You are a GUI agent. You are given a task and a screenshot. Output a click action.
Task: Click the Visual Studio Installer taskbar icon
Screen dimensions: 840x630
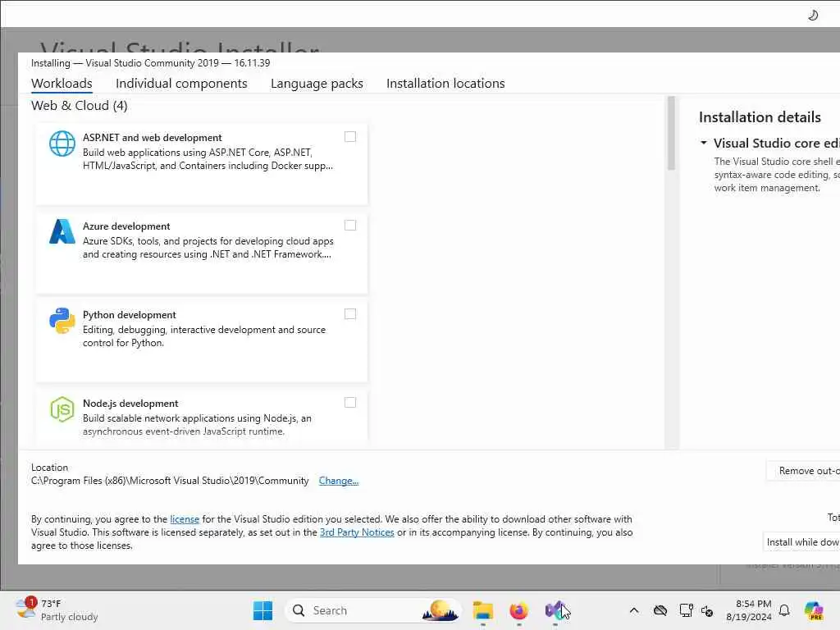(555, 610)
